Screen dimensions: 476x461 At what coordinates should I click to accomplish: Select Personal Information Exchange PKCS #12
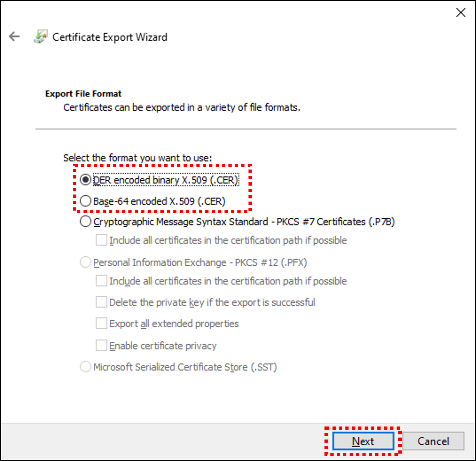(86, 262)
